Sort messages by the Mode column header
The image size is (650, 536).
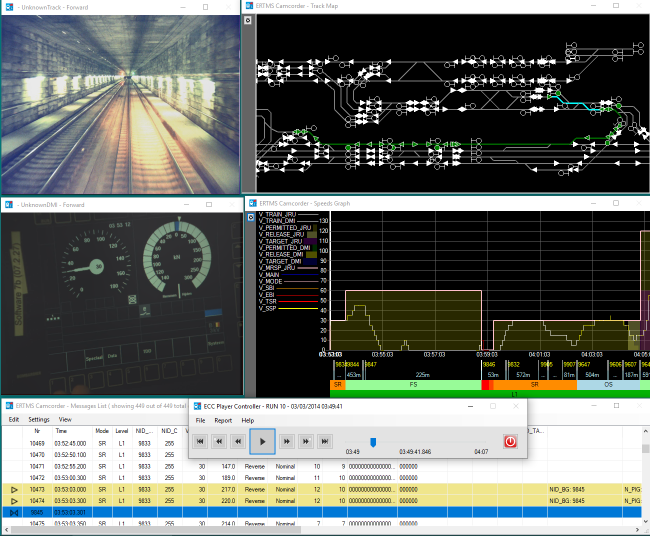point(102,431)
